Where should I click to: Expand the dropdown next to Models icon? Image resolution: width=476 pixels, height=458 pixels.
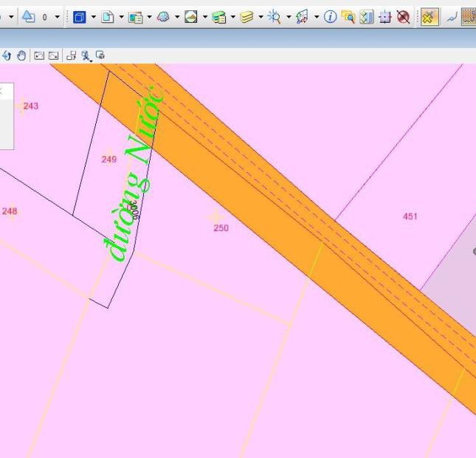coord(122,17)
